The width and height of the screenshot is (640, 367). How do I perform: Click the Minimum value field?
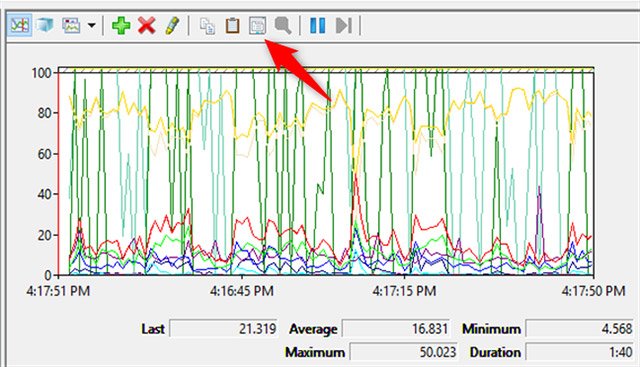pyautogui.click(x=579, y=329)
